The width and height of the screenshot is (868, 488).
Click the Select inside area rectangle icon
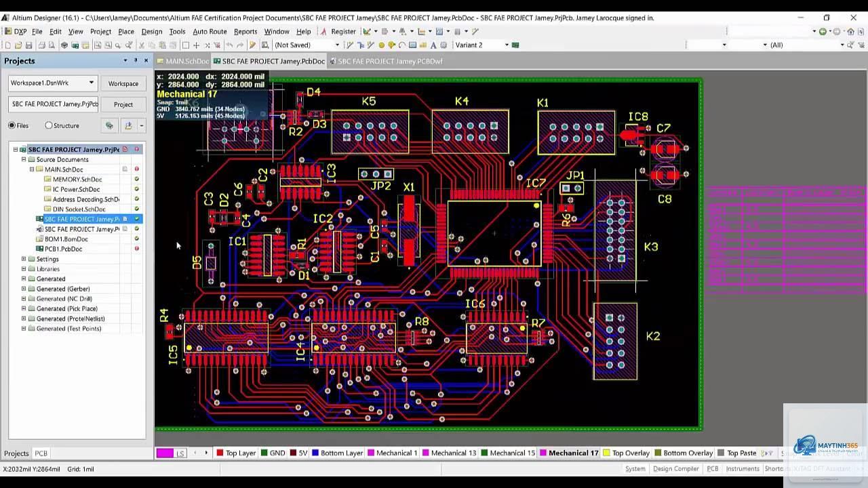(x=186, y=45)
